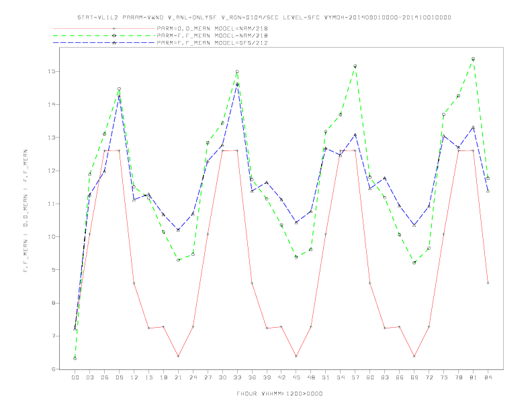532x411 pixels.
Task: Click x-axis forecast hour label 18
Action: pyautogui.click(x=163, y=377)
